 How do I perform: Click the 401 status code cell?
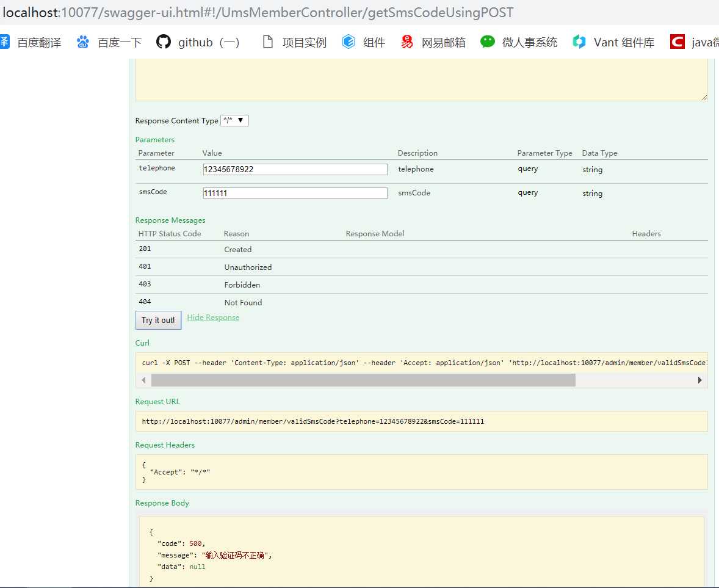pyautogui.click(x=145, y=266)
